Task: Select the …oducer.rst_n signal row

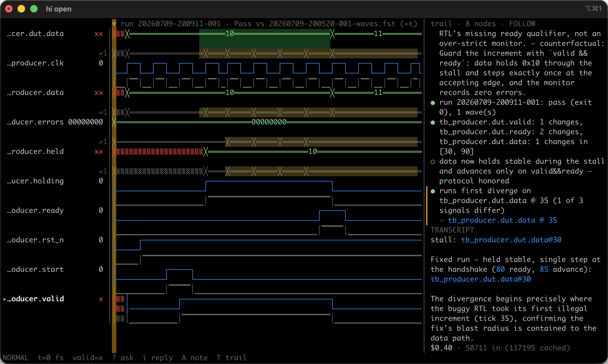Action: (x=55, y=240)
